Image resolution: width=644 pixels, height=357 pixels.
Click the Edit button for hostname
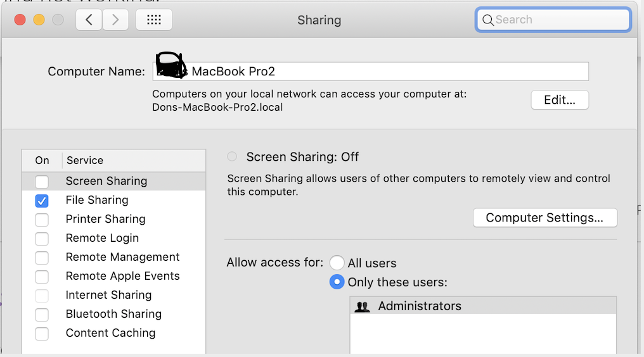point(560,100)
